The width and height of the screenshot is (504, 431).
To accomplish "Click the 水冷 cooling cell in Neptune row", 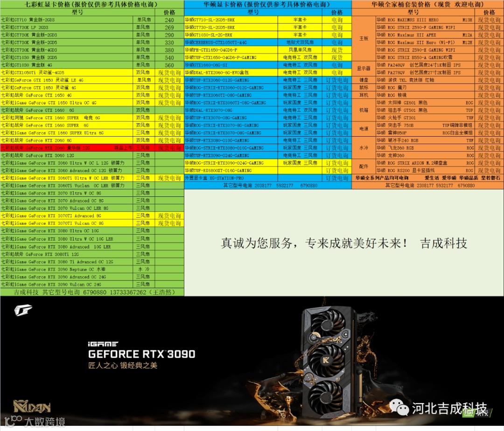I will (x=144, y=270).
